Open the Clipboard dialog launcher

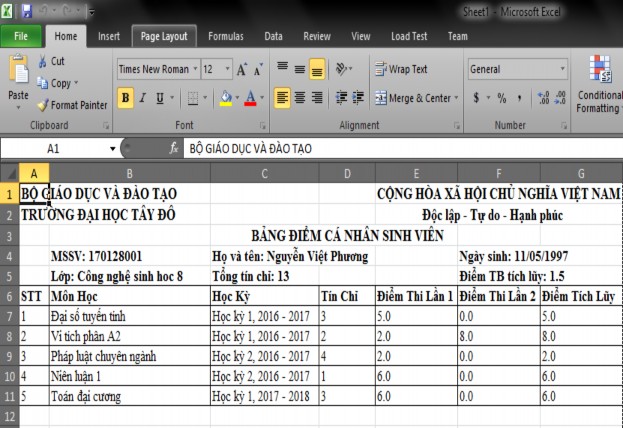[106, 126]
